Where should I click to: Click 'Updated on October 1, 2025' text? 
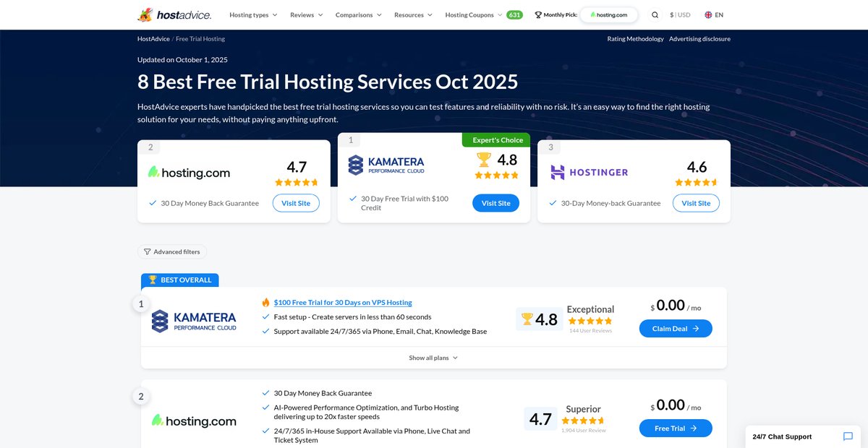tap(182, 60)
